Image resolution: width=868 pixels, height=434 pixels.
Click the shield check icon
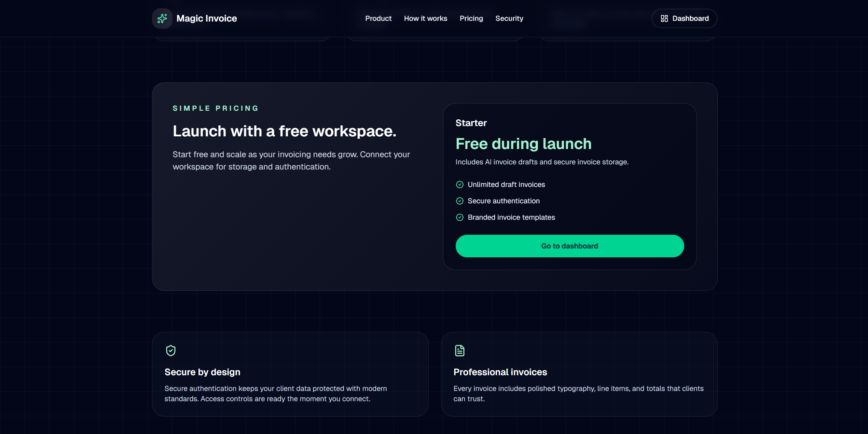click(x=171, y=351)
